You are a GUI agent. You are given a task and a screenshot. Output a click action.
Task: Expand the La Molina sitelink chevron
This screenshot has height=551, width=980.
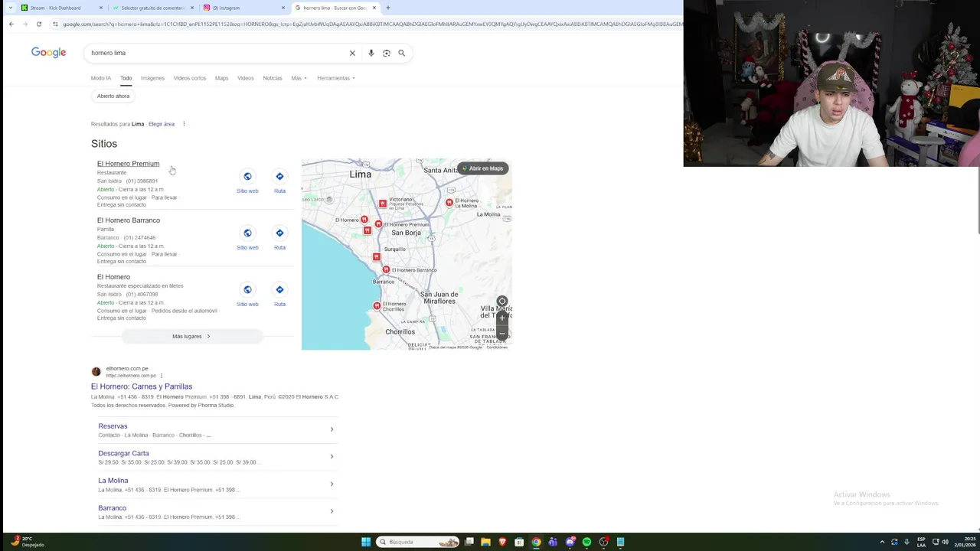pyautogui.click(x=332, y=484)
